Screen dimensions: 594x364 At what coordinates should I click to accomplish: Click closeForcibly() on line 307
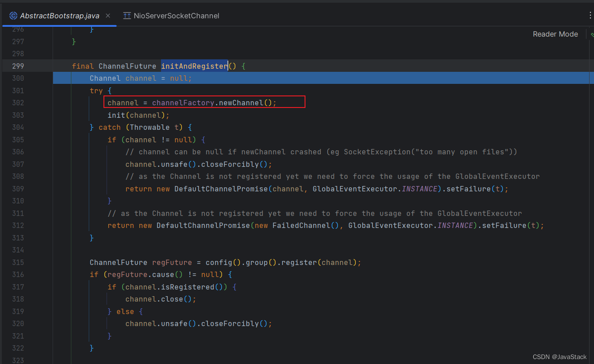pyautogui.click(x=234, y=164)
